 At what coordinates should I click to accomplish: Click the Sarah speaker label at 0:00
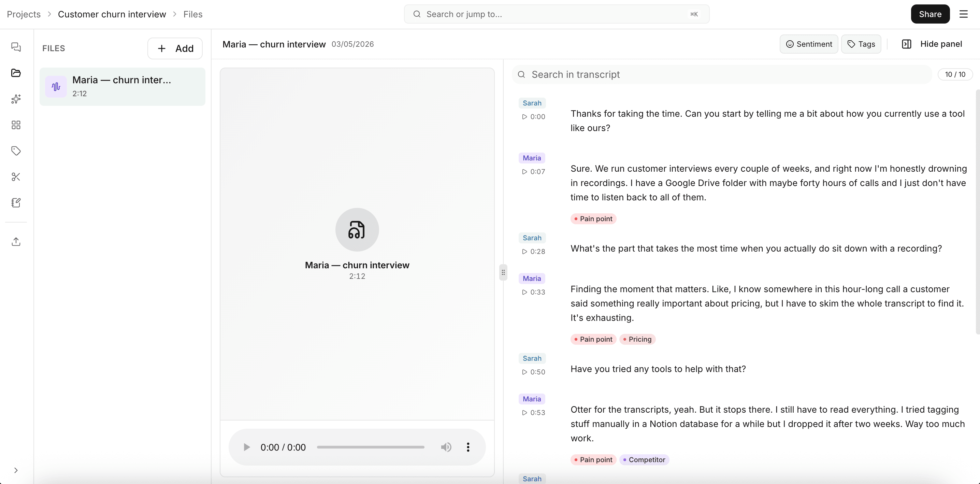coord(532,103)
